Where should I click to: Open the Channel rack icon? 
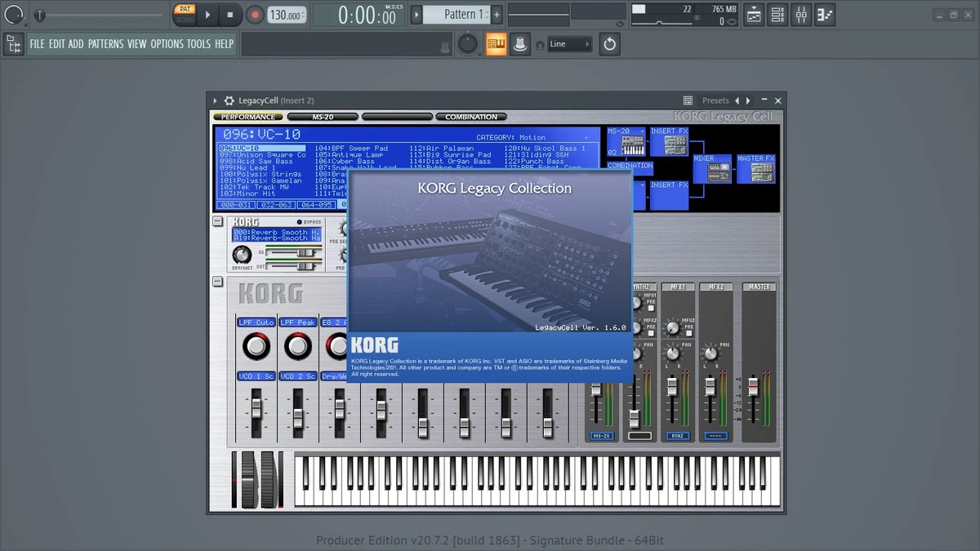[x=777, y=14]
